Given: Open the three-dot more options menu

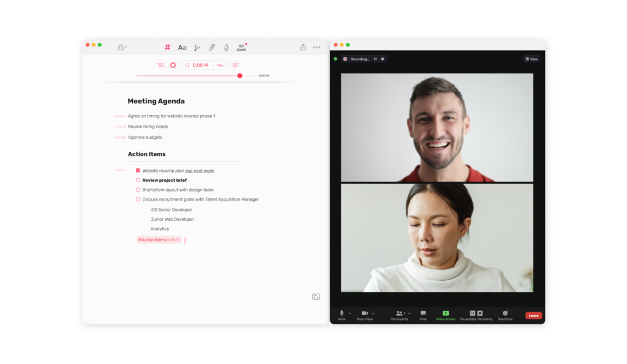Looking at the screenshot, I should click(x=317, y=47).
